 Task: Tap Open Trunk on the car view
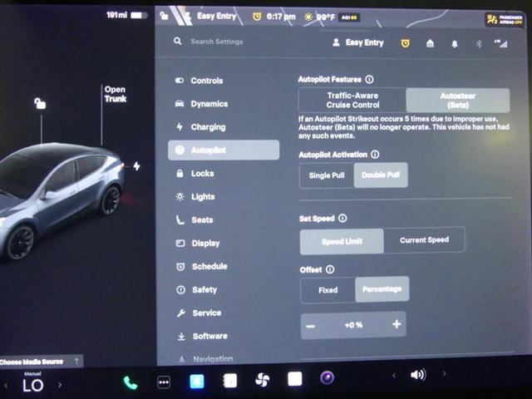[x=116, y=94]
